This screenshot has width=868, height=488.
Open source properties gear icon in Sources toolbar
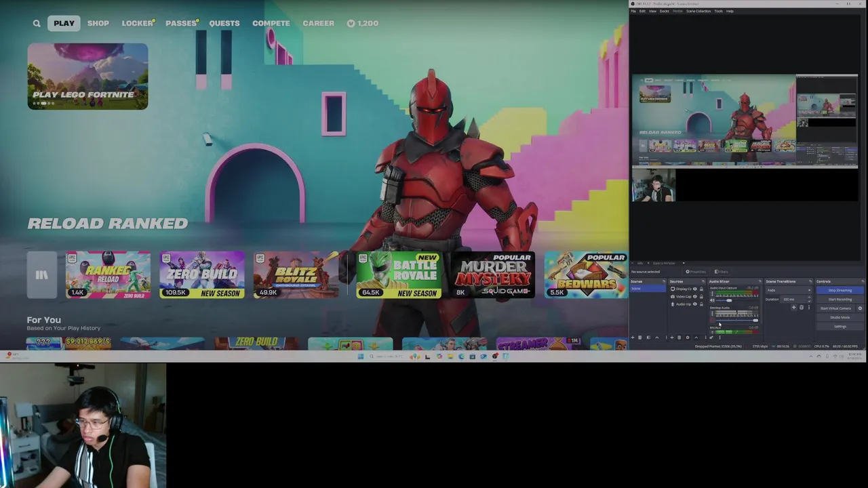pyautogui.click(x=688, y=338)
